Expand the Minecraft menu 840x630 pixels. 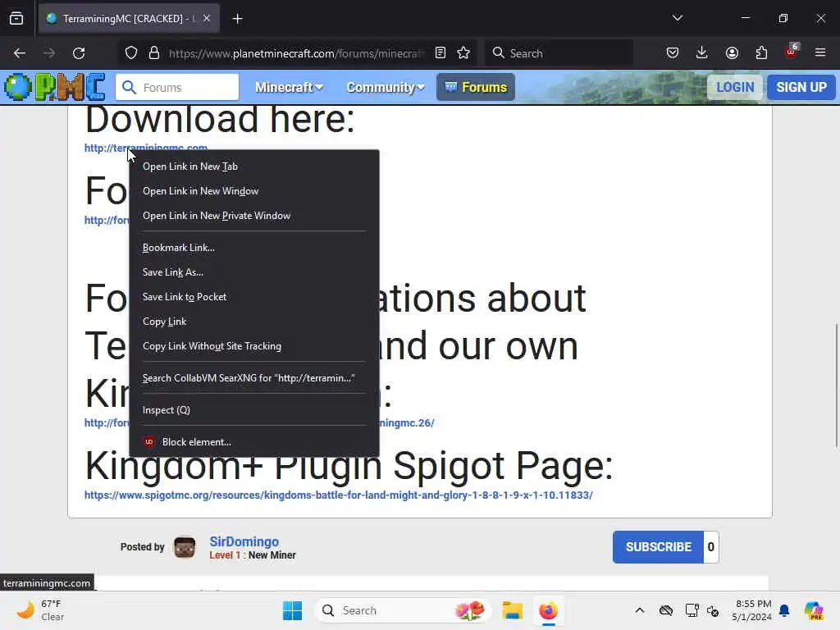289,87
